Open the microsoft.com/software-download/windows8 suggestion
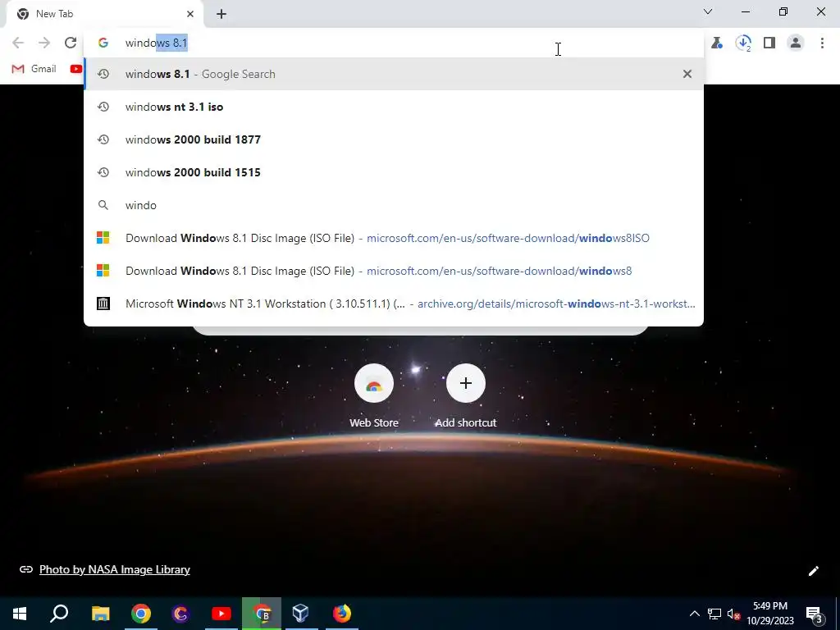The width and height of the screenshot is (840, 630). pyautogui.click(x=394, y=271)
